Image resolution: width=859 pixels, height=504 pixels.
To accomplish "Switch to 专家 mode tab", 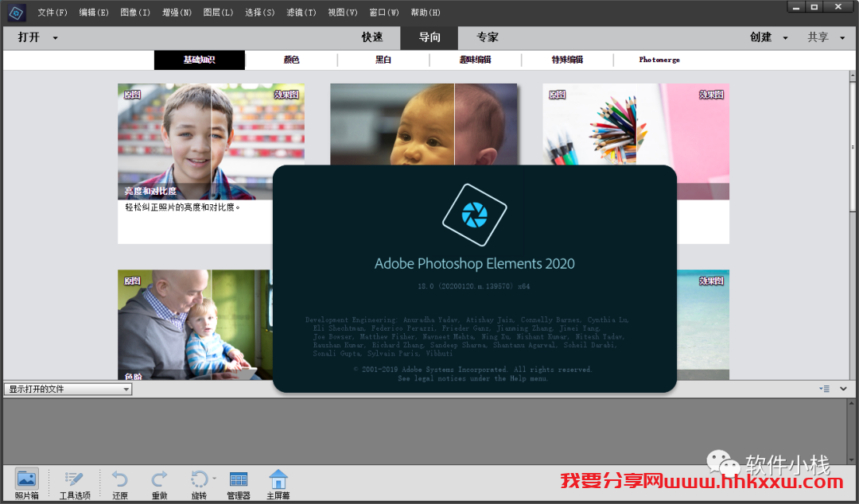I will pos(487,37).
